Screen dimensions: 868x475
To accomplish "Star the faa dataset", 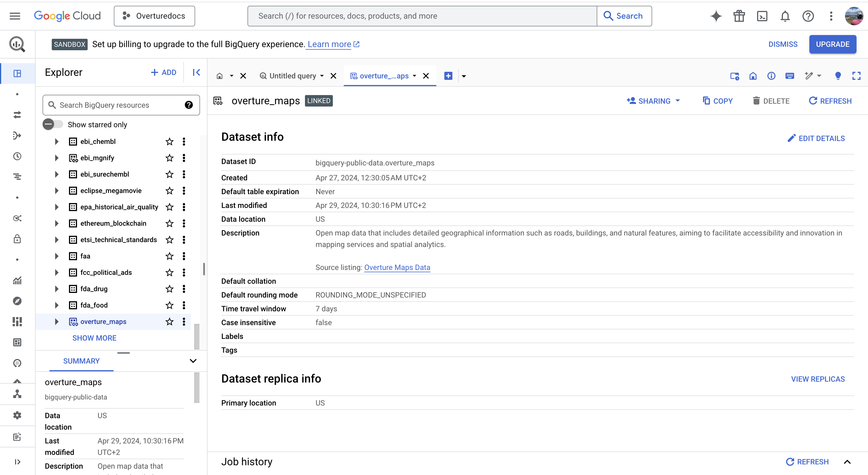I will (x=170, y=256).
